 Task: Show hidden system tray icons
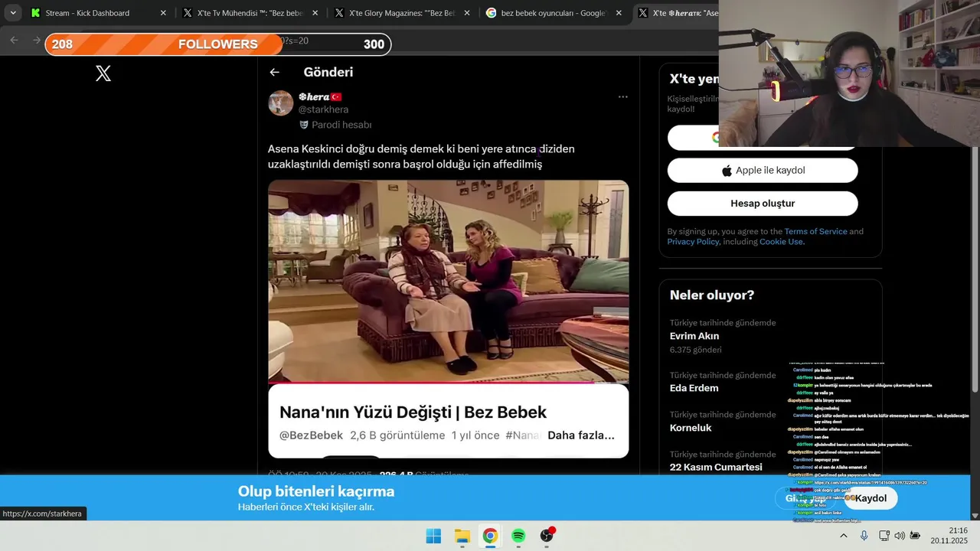(844, 536)
